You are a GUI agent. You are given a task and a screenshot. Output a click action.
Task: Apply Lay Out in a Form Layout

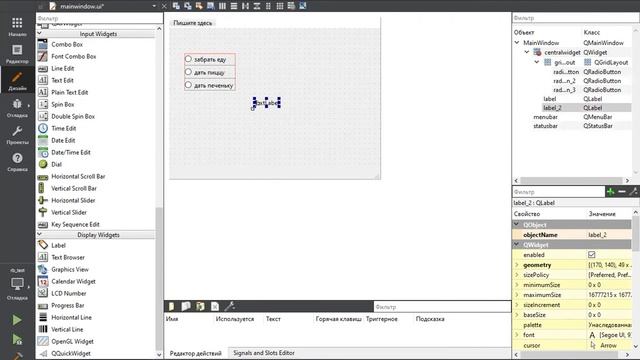tap(268, 6)
